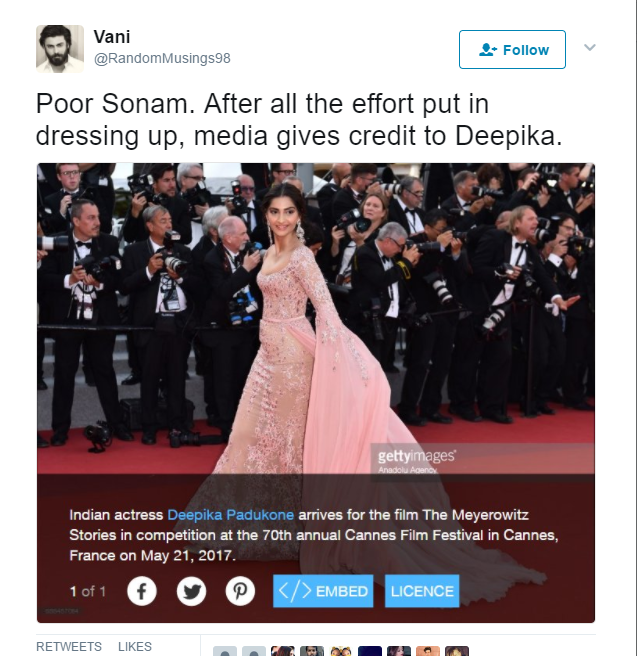Click the '1 of 1' image counter
This screenshot has width=637, height=656.
(88, 591)
